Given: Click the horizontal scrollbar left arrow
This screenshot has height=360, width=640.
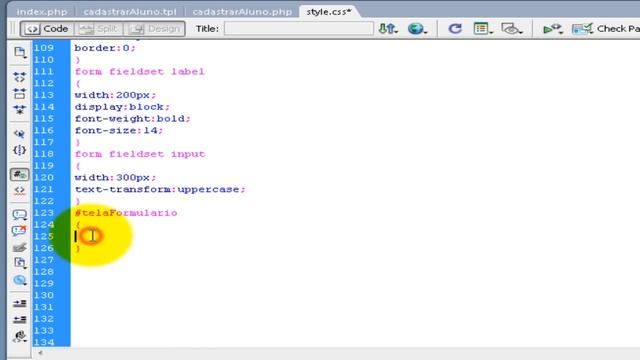Looking at the screenshot, I should (x=40, y=353).
